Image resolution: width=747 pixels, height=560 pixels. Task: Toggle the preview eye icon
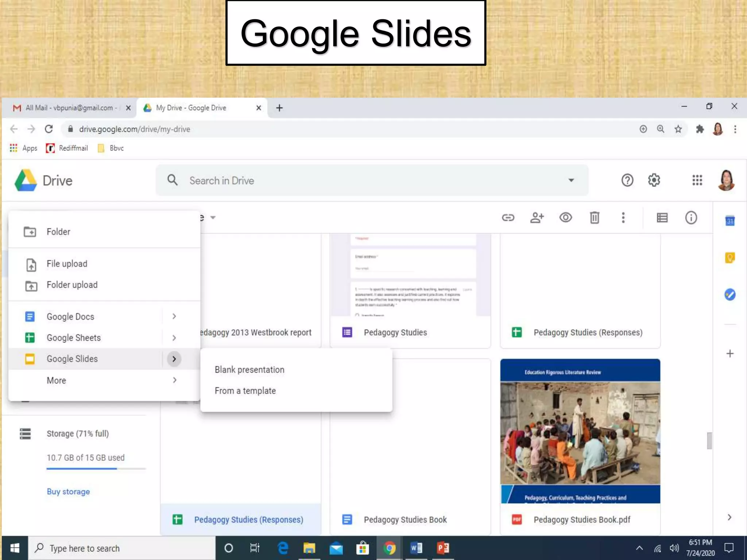pyautogui.click(x=565, y=218)
